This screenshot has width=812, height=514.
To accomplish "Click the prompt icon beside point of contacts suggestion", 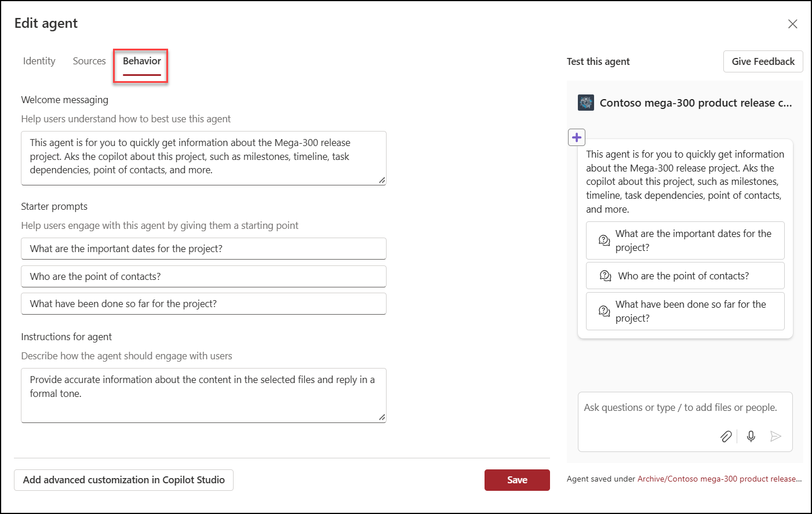I will (x=606, y=275).
